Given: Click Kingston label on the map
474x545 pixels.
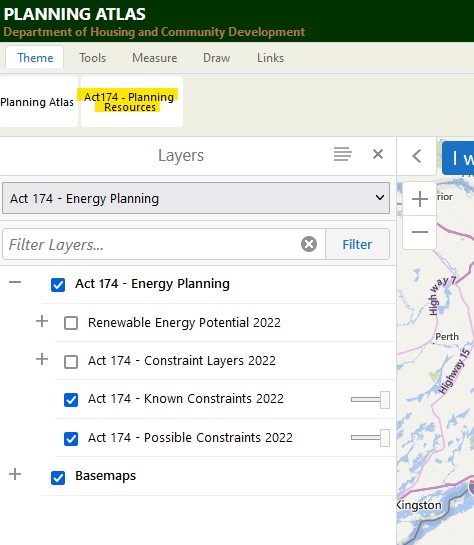Looking at the screenshot, I should coord(419,505).
